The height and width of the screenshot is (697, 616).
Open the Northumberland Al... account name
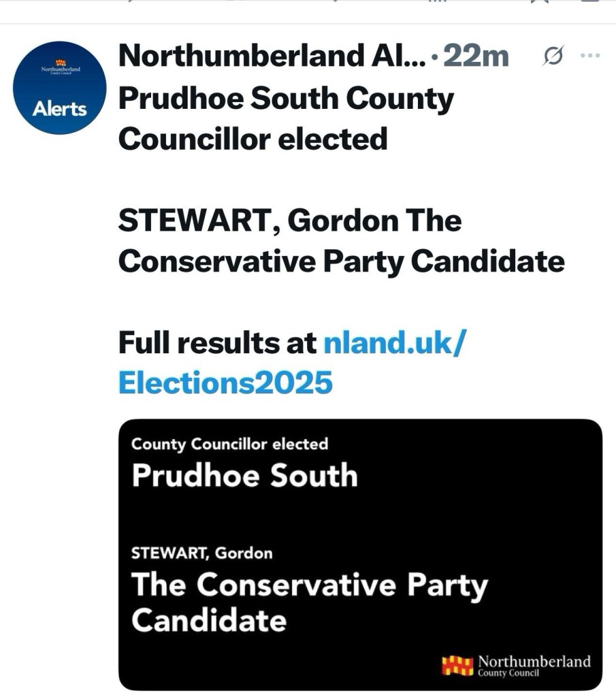coord(274,57)
